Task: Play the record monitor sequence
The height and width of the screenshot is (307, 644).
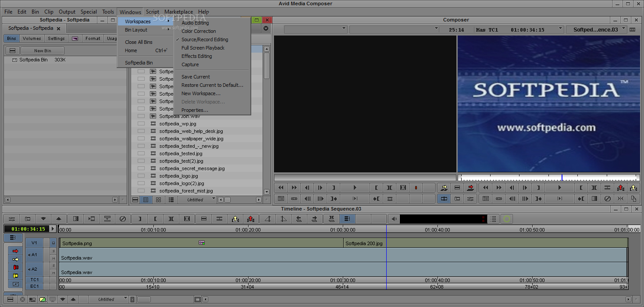Action: pos(559,188)
